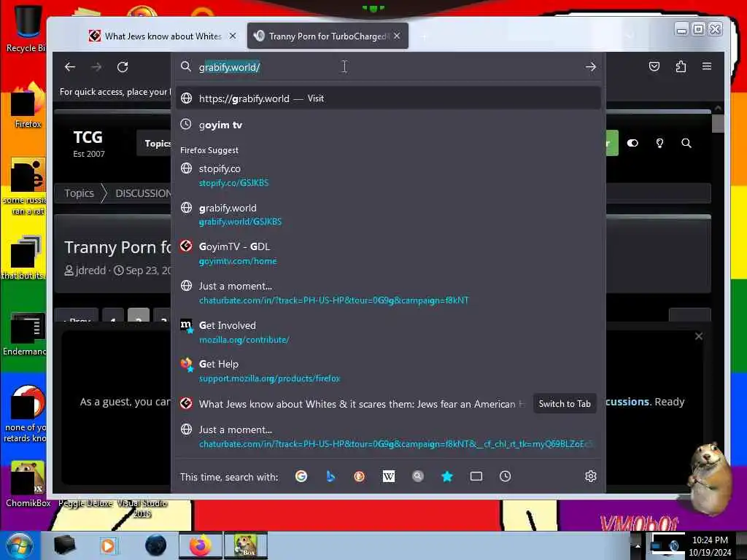The width and height of the screenshot is (747, 560).
Task: Visit https://grabify.world suggestion row
Action: [x=388, y=98]
